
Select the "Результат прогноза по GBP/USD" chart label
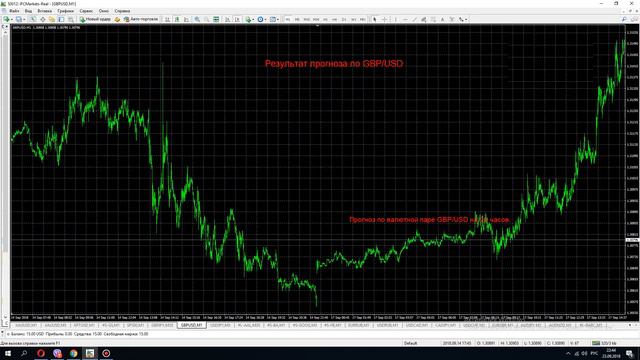coord(334,64)
